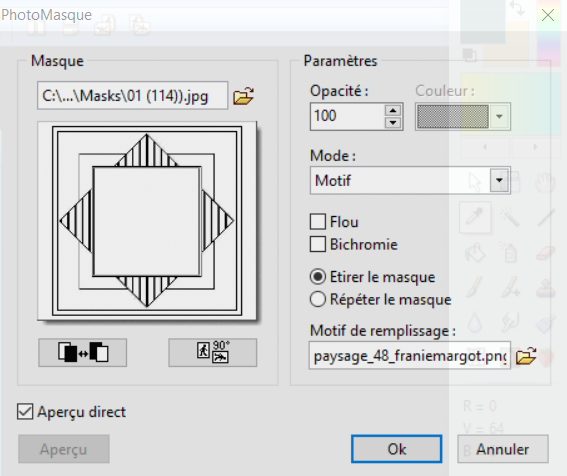This screenshot has height=476, width=567.
Task: Click the mask preview thumbnail
Action: pos(147,221)
